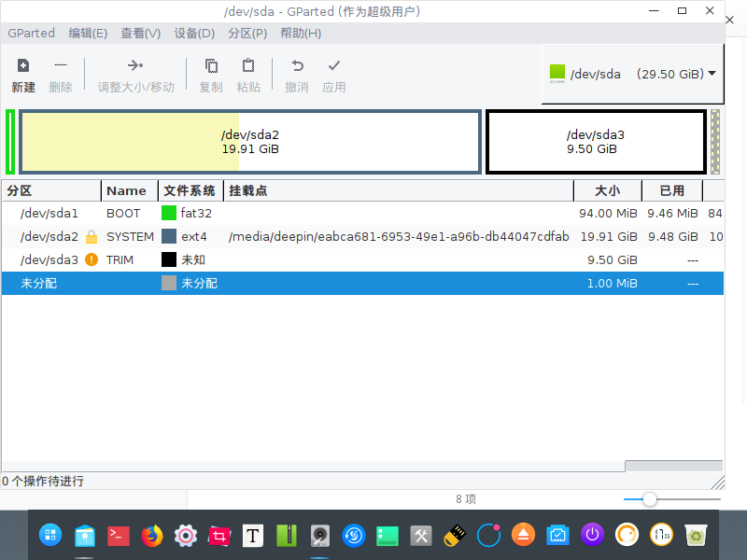747x560 pixels.
Task: Click the warning icon on /dev/sda3
Action: [x=92, y=259]
